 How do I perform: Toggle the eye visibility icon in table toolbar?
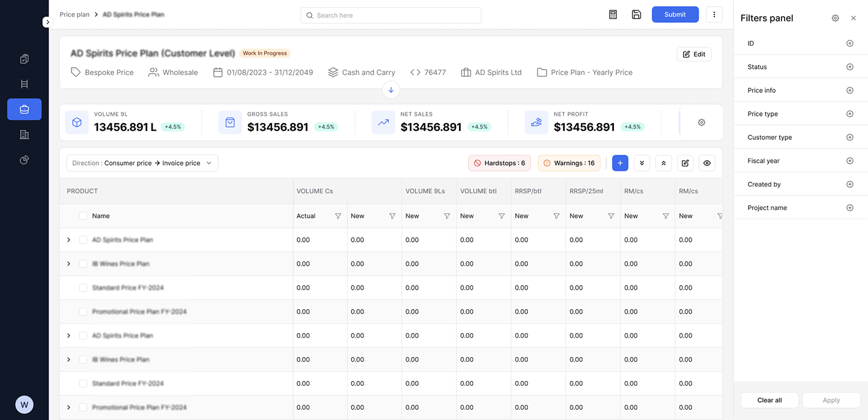pos(707,163)
